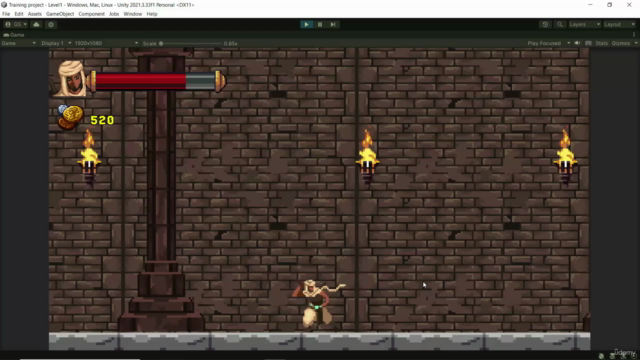Screen dimensions: 640x360
Task: Click the Play button in the toolbar
Action: tap(307, 24)
